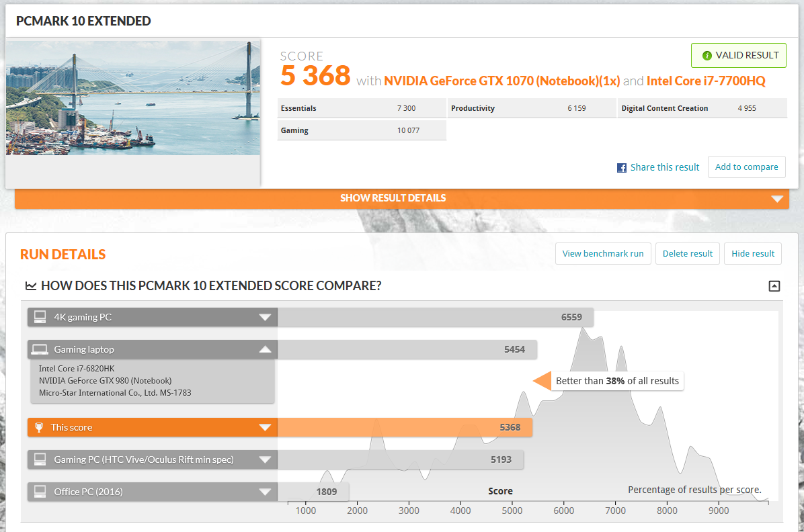The width and height of the screenshot is (804, 532).
Task: Open the Intel Core i7-7700HQ link
Action: tap(706, 81)
